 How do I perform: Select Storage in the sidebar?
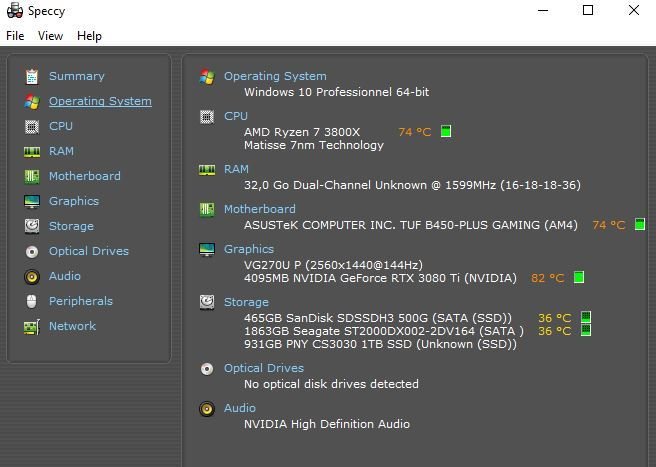(71, 226)
